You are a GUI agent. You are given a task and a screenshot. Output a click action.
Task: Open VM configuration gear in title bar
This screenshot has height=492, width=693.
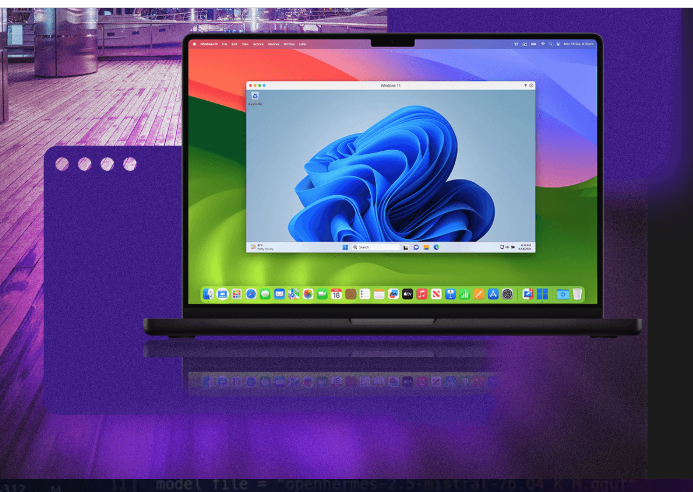531,85
